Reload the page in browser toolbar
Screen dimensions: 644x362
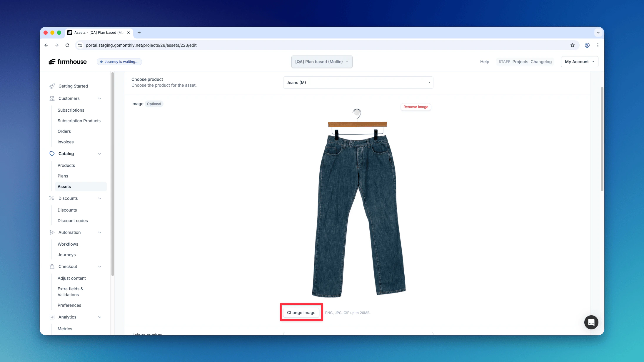coord(67,45)
